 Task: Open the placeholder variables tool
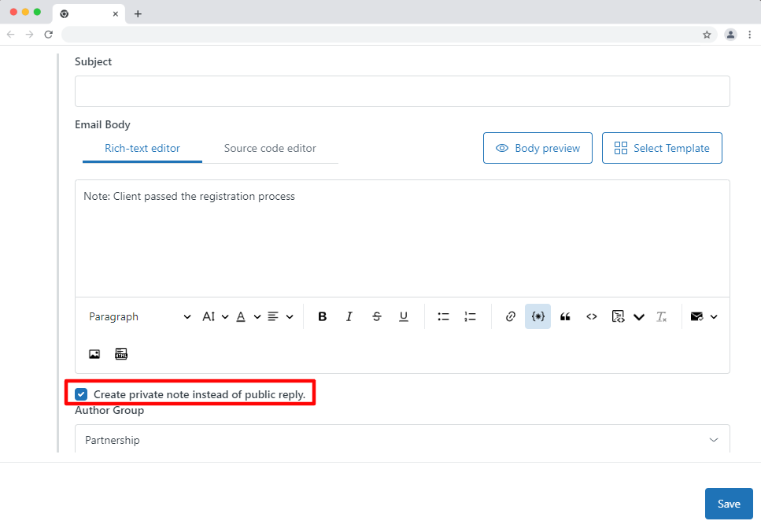point(538,316)
